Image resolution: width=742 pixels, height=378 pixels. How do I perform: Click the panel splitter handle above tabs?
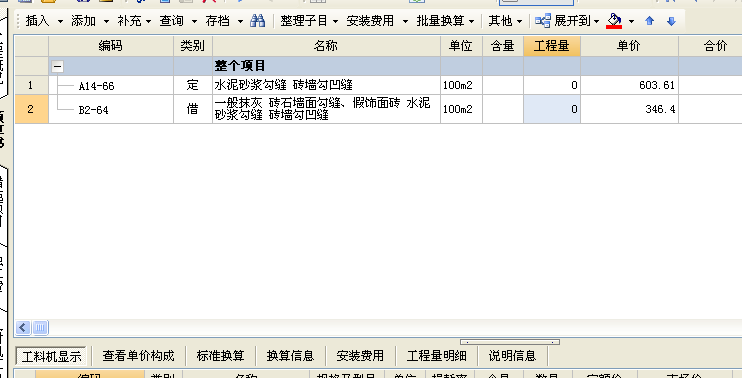tap(510, 342)
